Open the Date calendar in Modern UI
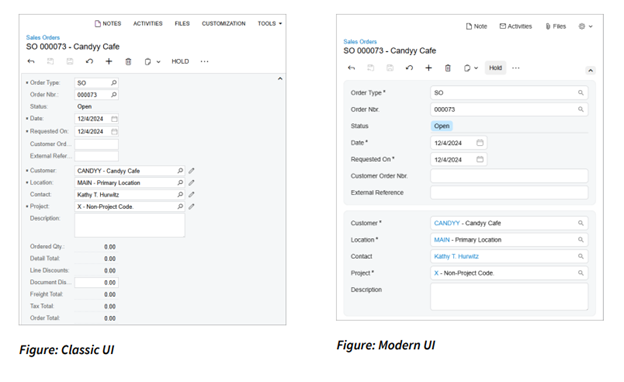The height and width of the screenshot is (382, 624). click(x=480, y=142)
